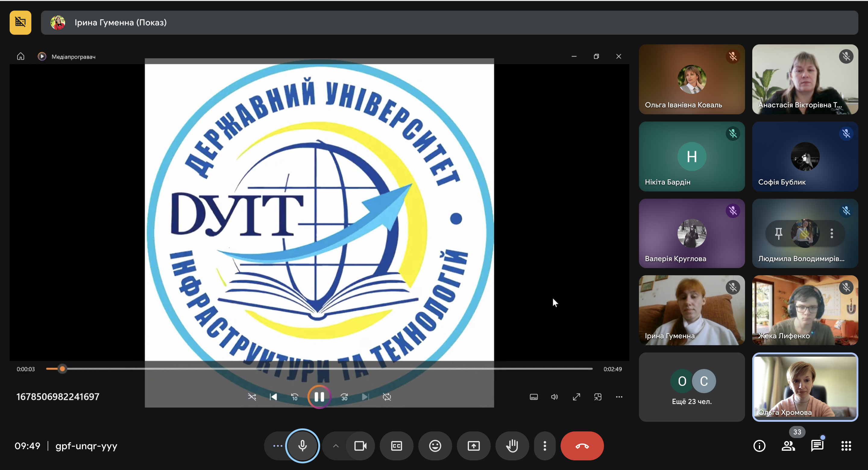868x470 pixels.
Task: Select Нікіта Бардін's tile
Action: click(692, 156)
